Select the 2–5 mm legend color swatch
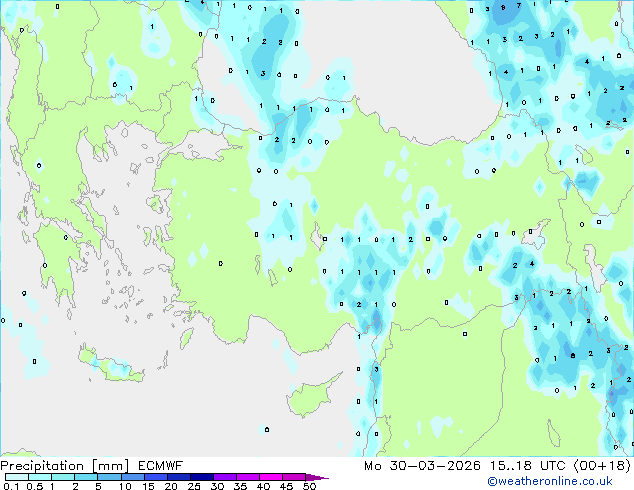 point(86,477)
